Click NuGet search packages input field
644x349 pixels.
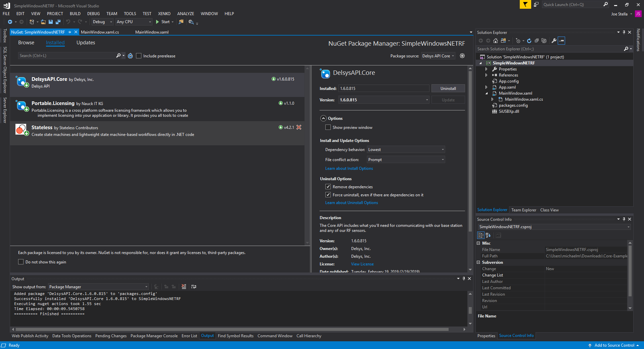coord(67,56)
